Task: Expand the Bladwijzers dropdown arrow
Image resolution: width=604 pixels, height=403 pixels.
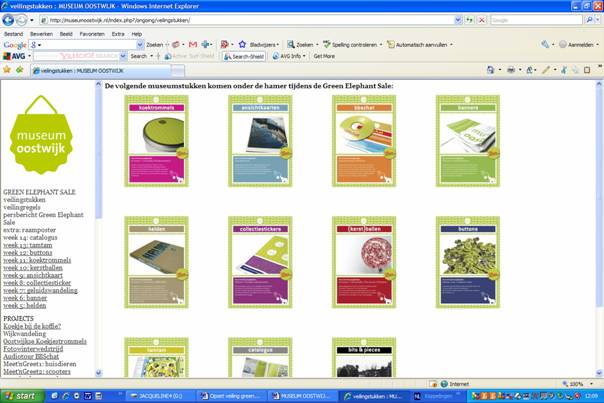Action: (x=277, y=45)
